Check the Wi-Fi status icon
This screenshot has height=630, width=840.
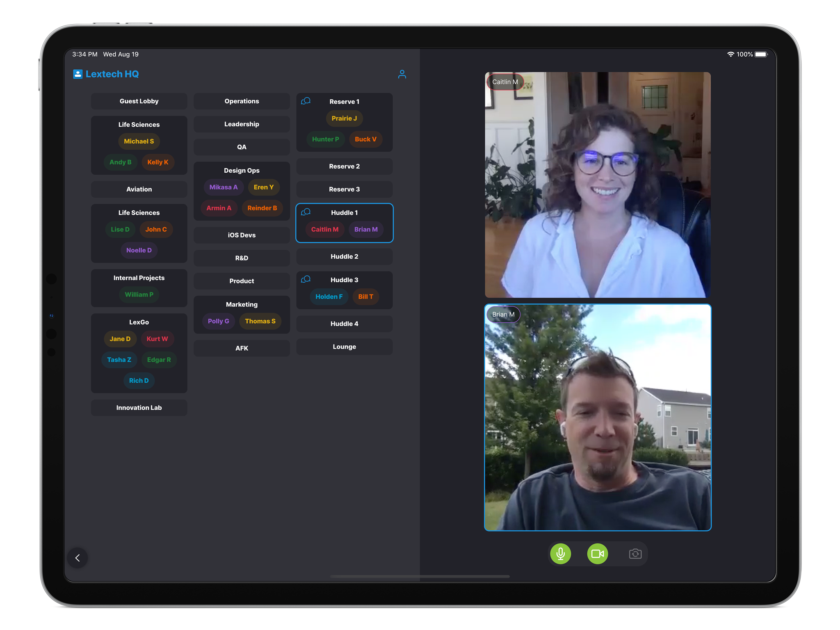730,54
